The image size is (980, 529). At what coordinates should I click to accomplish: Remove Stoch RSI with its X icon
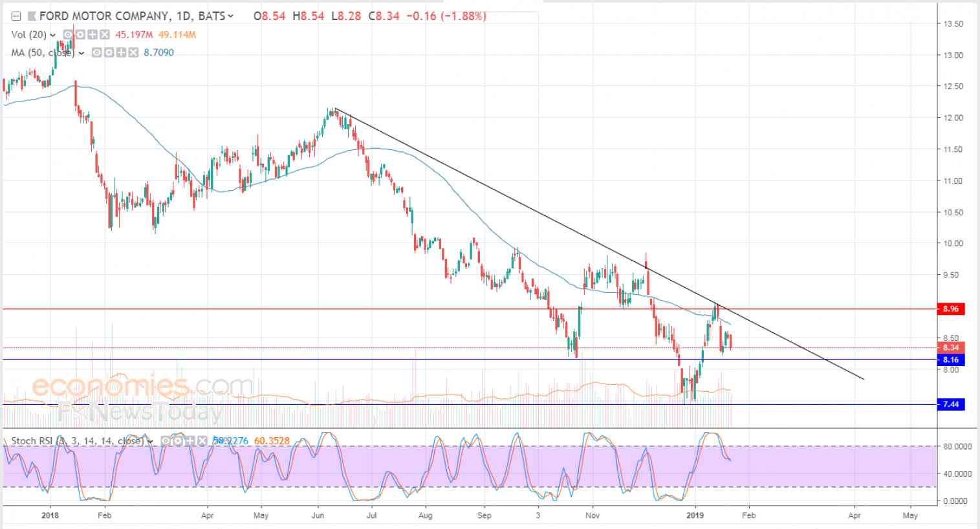pyautogui.click(x=202, y=441)
